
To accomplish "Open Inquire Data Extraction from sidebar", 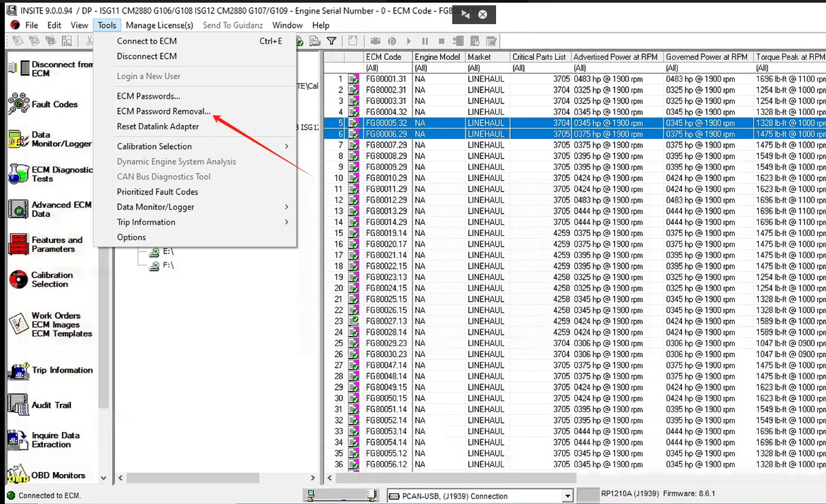I will coord(18,440).
